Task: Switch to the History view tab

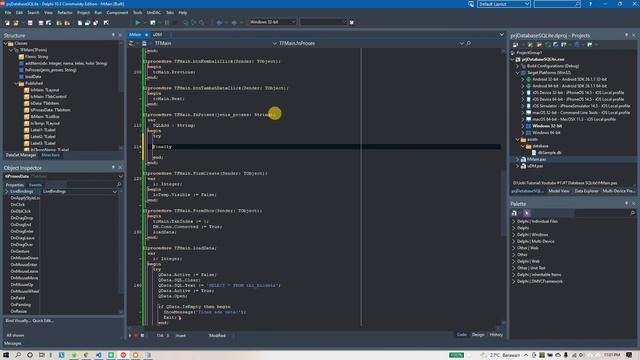Action: (x=496, y=335)
